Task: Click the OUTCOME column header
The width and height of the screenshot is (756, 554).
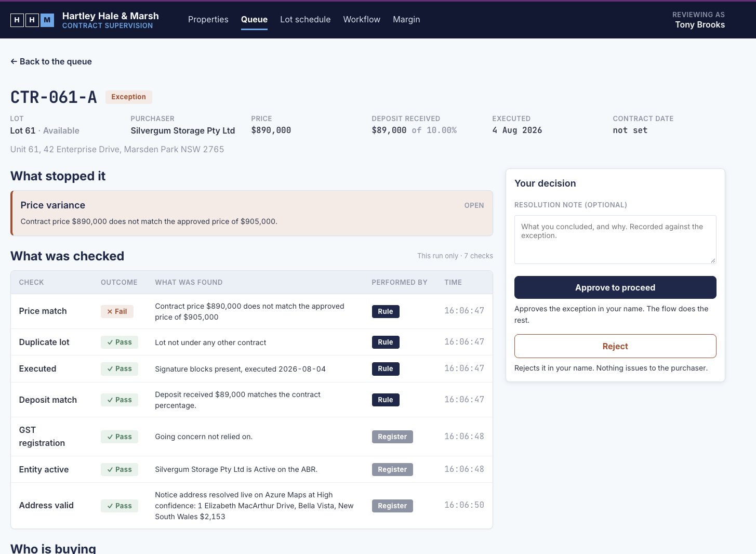Action: (x=119, y=282)
